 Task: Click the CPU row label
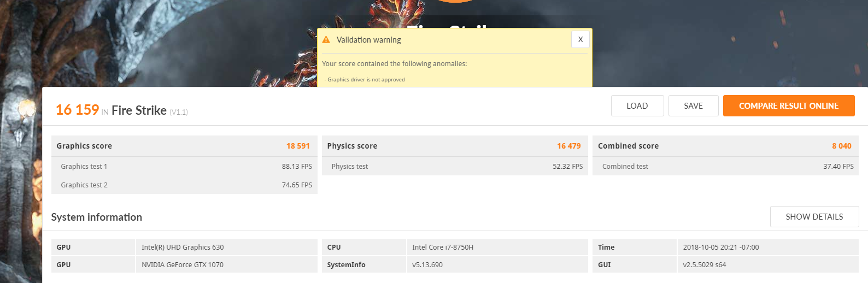334,247
